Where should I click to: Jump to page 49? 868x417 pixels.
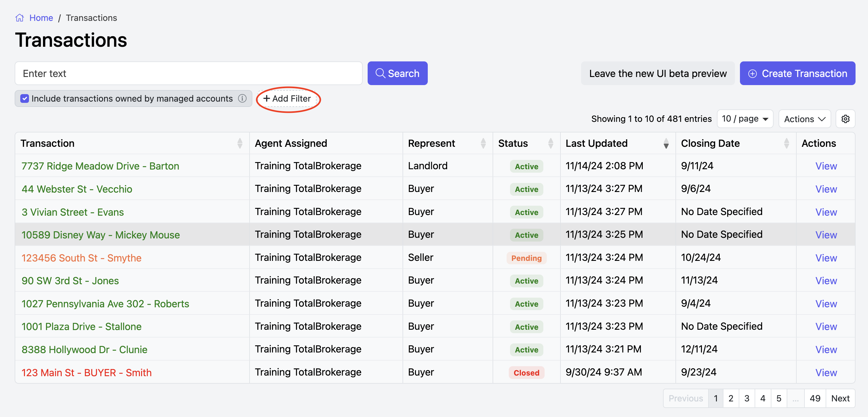(x=815, y=398)
